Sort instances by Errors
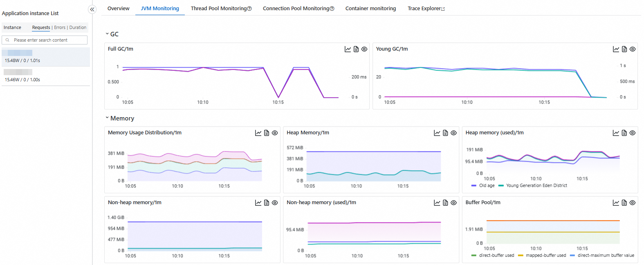This screenshot has height=265, width=644. coord(60,28)
